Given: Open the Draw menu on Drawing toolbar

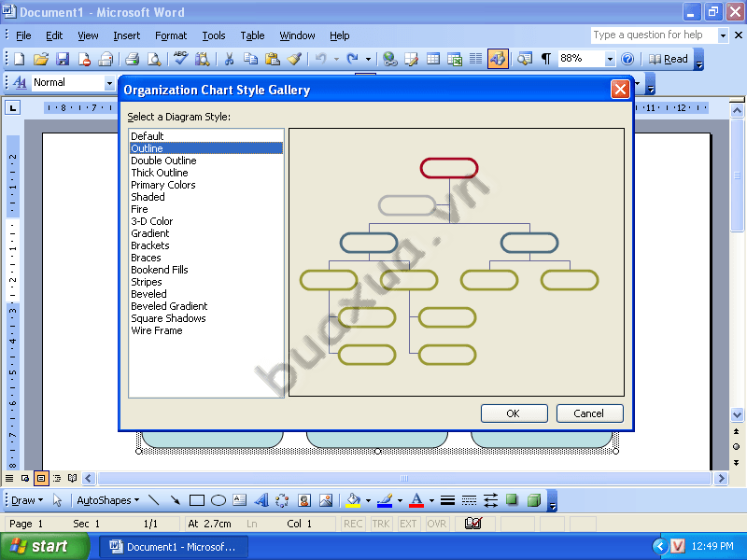Looking at the screenshot, I should coord(27,500).
